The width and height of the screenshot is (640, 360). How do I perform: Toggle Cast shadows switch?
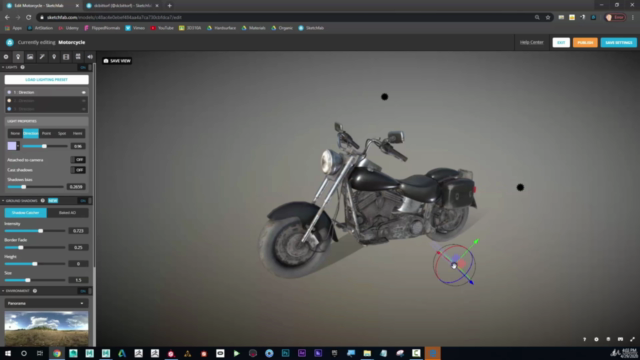[x=78, y=170]
